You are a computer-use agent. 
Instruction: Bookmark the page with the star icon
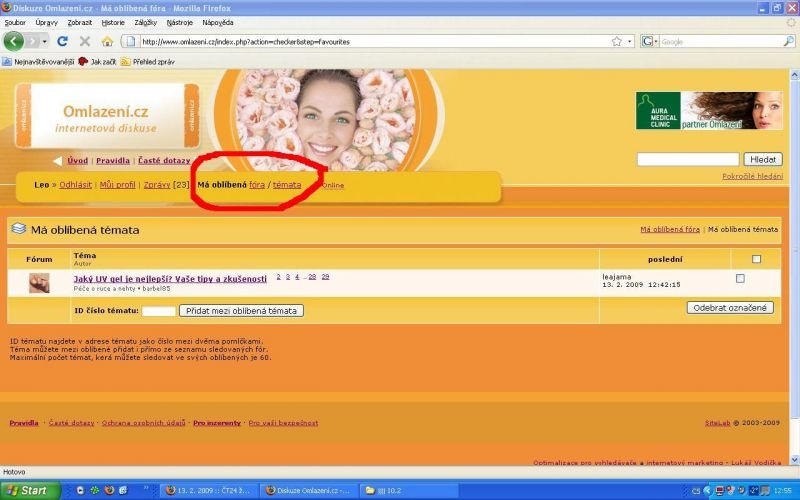tap(616, 41)
